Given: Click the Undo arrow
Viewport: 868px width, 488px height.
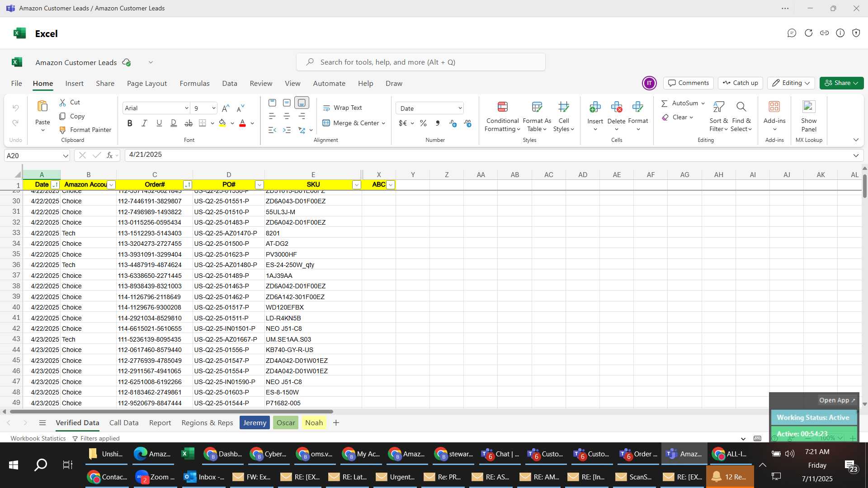Looking at the screenshot, I should (x=16, y=108).
